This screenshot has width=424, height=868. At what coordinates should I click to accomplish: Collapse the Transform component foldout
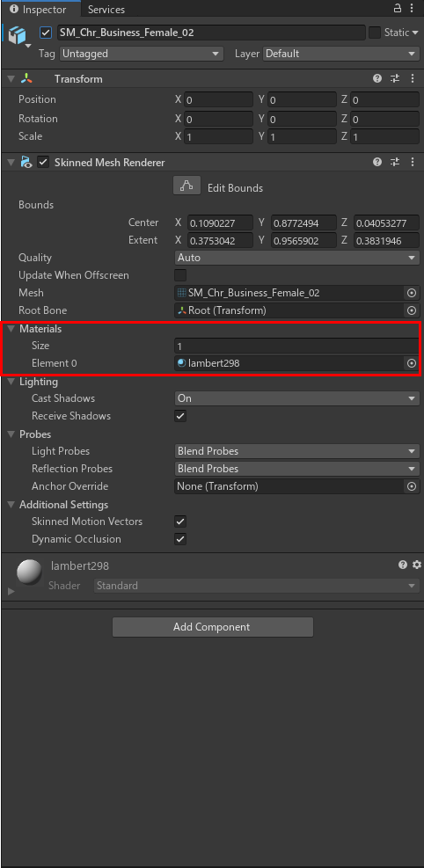tap(11, 79)
